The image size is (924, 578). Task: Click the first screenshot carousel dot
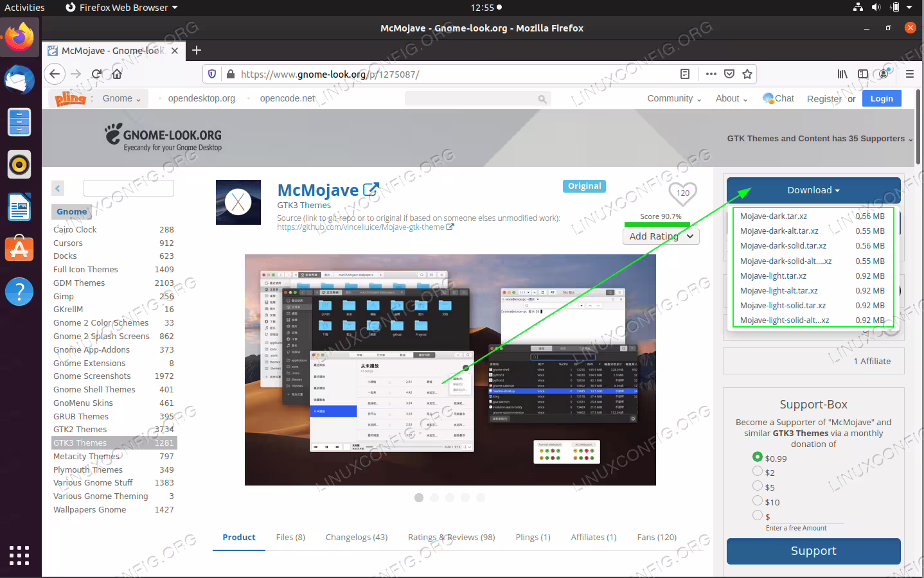point(419,498)
